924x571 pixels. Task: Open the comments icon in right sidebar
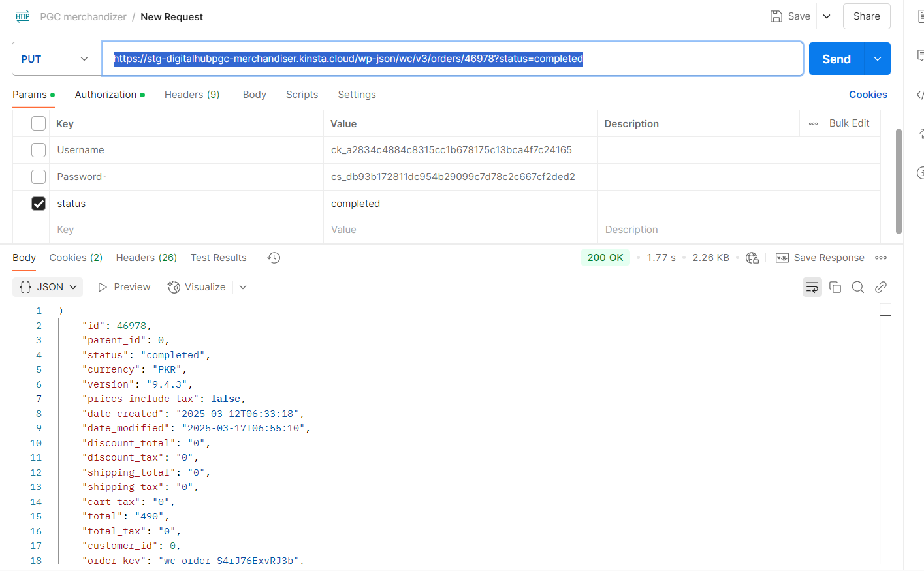coord(919,55)
